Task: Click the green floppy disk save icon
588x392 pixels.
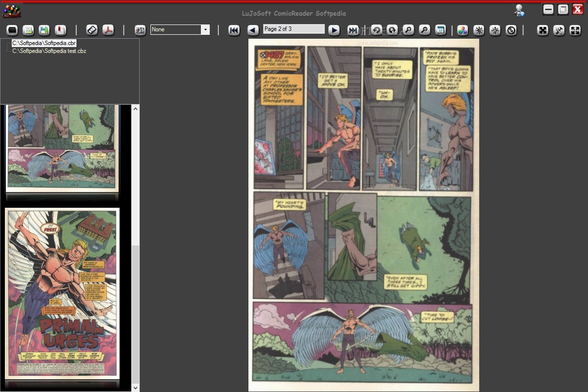Action: [45, 30]
